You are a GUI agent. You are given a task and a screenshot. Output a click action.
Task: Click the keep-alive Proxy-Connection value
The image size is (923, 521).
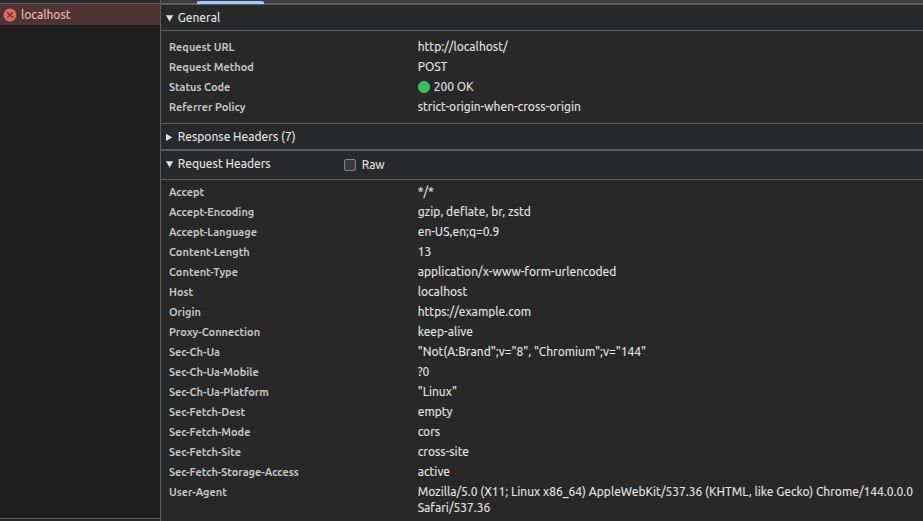click(445, 331)
